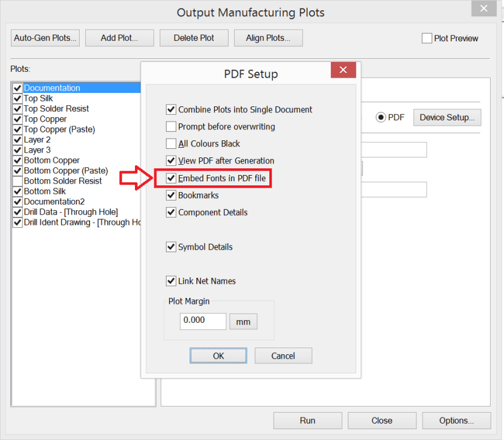Uncheck the Bottom Silk plot checkbox
Viewport: 504px width, 440px height.
point(18,191)
